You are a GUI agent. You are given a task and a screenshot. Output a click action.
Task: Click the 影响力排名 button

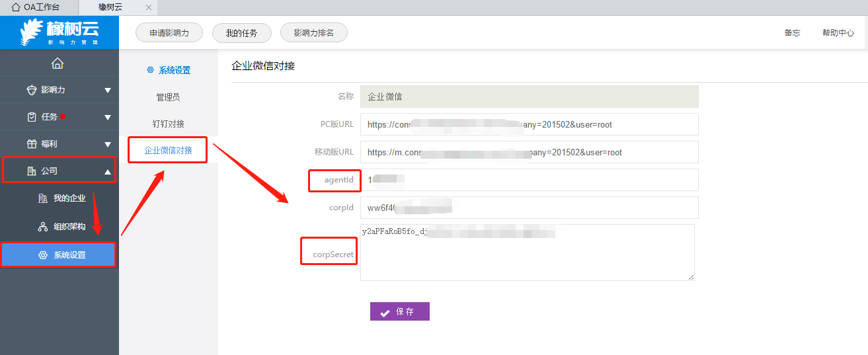(x=314, y=32)
